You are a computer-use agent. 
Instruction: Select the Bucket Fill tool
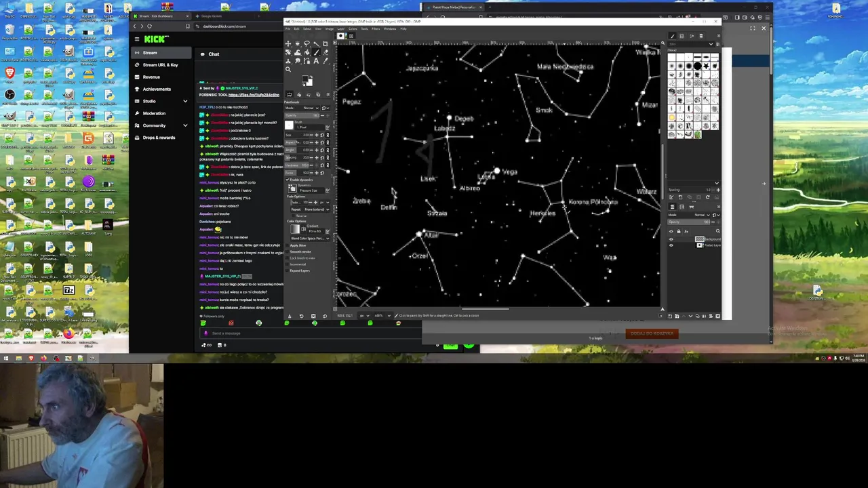(x=307, y=52)
